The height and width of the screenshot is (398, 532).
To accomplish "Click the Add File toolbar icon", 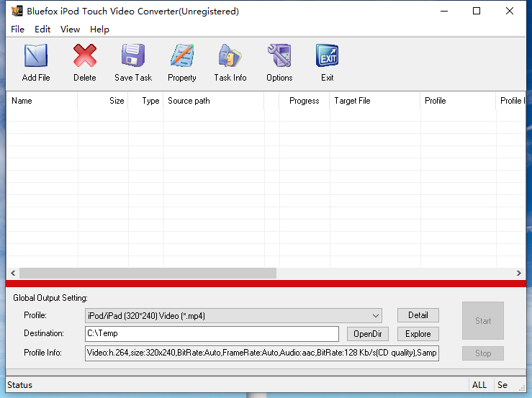I will tap(35, 55).
